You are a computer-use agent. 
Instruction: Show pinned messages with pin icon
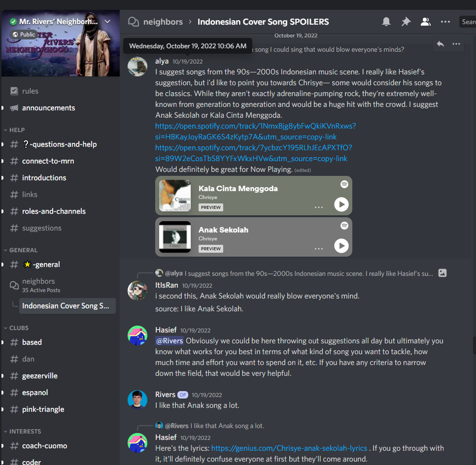pos(406,22)
